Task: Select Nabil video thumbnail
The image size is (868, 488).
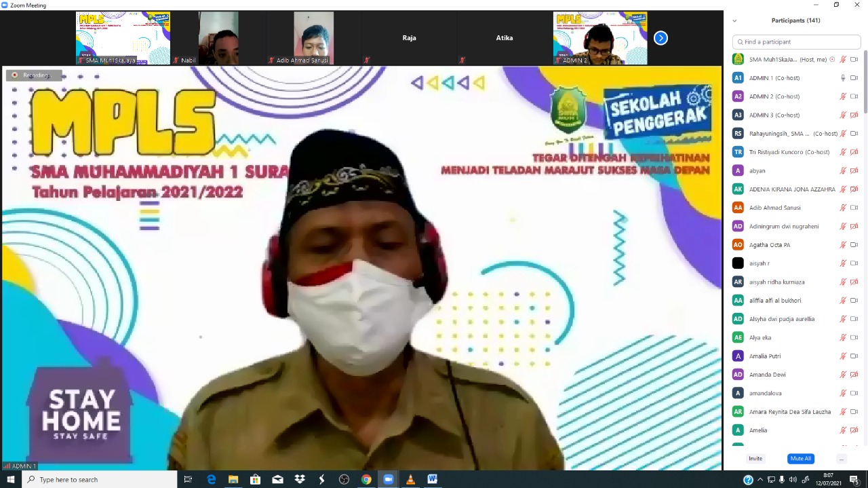Action: 218,38
